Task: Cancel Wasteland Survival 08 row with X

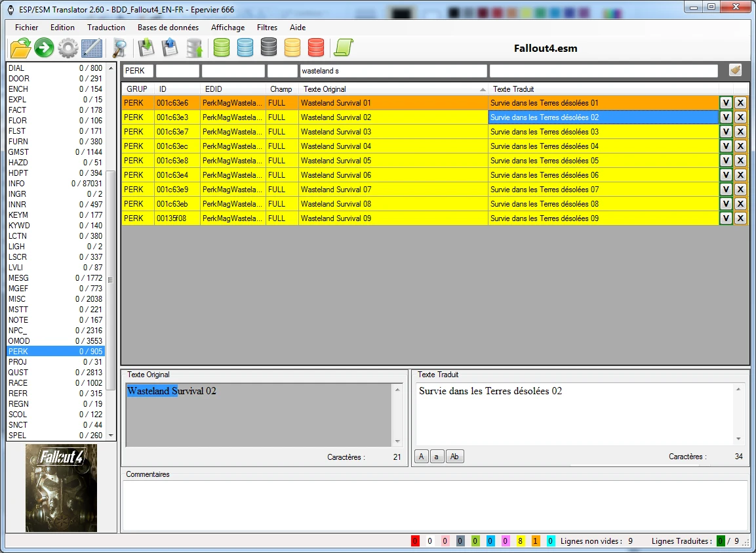Action: pyautogui.click(x=740, y=204)
